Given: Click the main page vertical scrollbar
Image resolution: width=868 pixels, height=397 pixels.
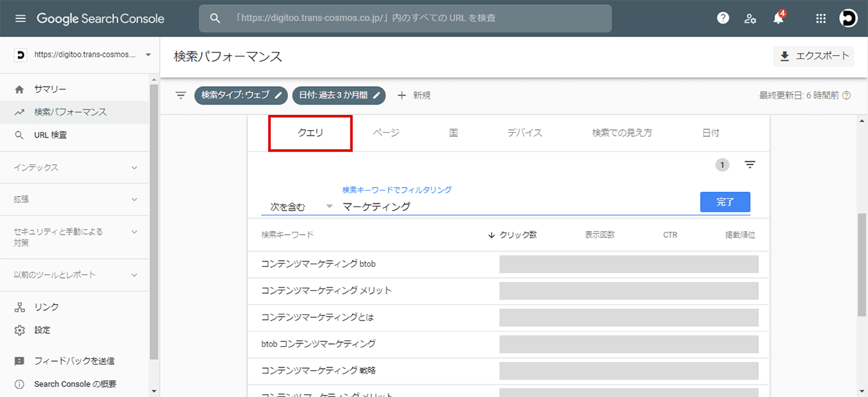Looking at the screenshot, I should click(x=862, y=264).
